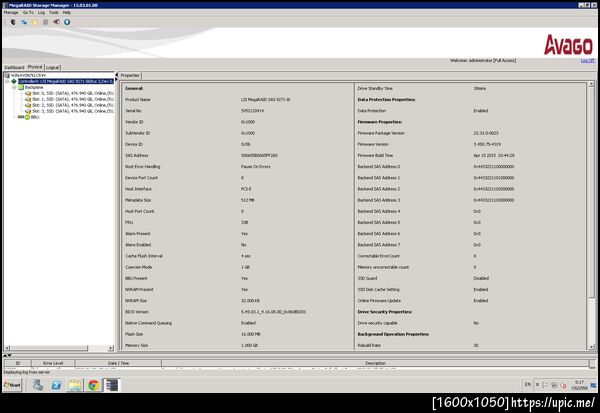
Task: Open the Manage menu
Action: pos(11,13)
